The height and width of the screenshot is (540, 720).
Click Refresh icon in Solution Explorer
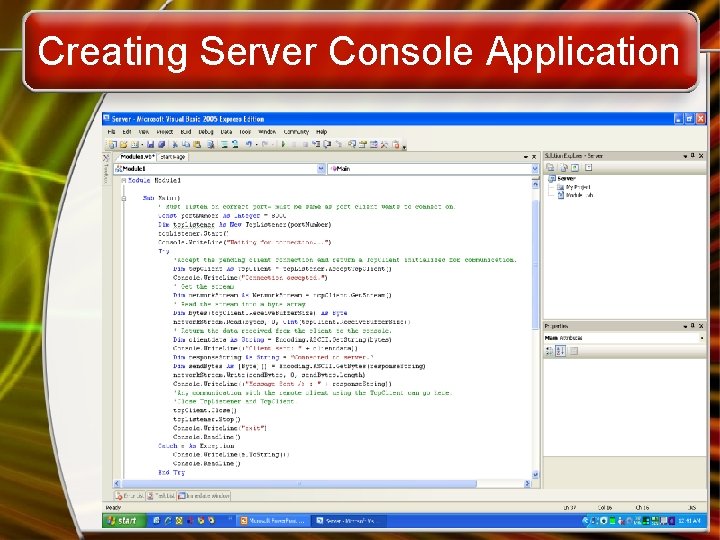click(x=575, y=168)
